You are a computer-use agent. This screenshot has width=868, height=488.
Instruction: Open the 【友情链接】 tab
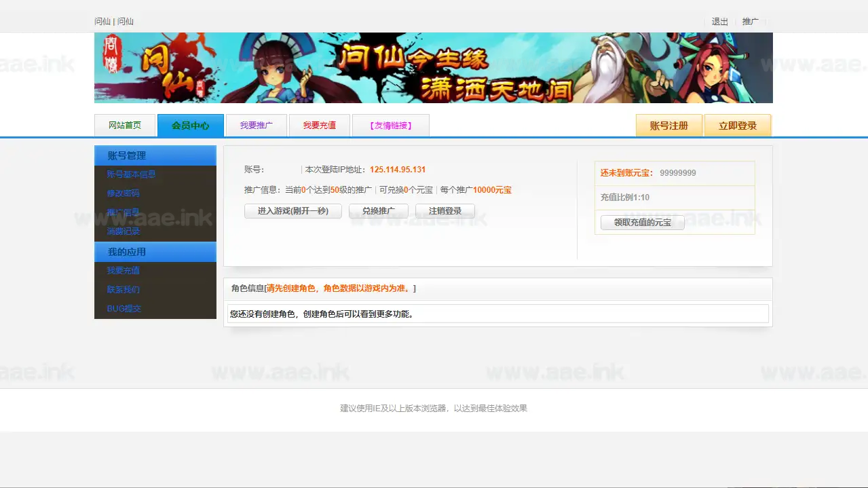(x=390, y=126)
